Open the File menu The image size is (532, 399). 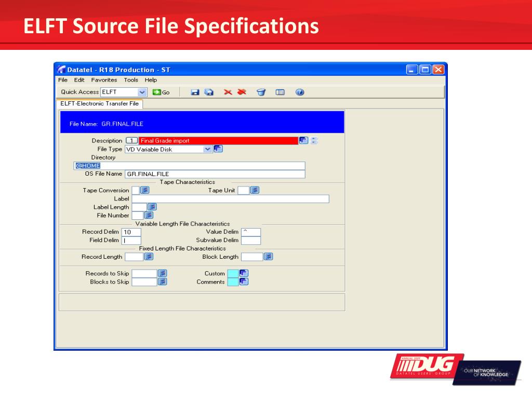click(x=63, y=80)
